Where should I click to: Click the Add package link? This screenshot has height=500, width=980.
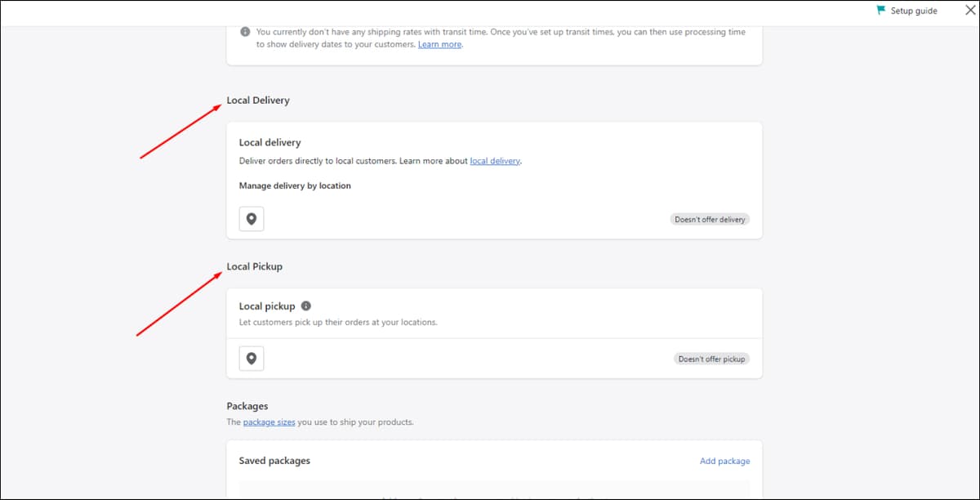(x=724, y=461)
